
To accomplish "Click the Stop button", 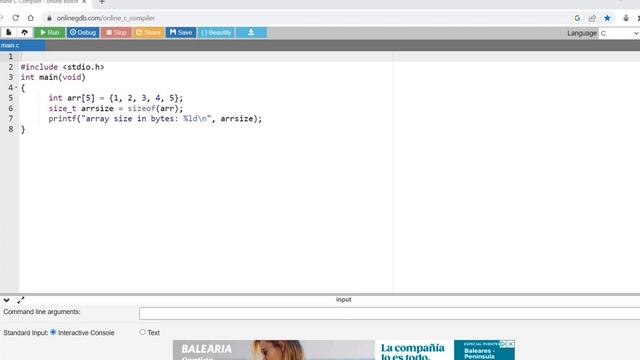I will 116,32.
